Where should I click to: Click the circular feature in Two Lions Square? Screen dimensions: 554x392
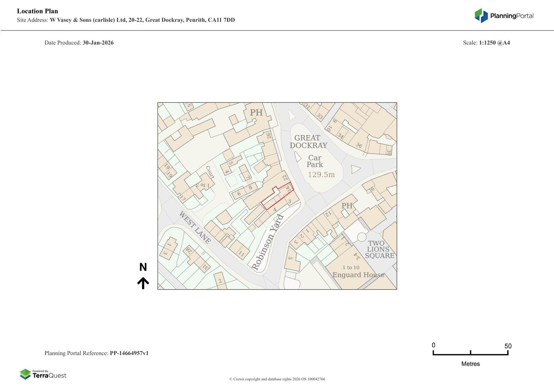point(361,237)
